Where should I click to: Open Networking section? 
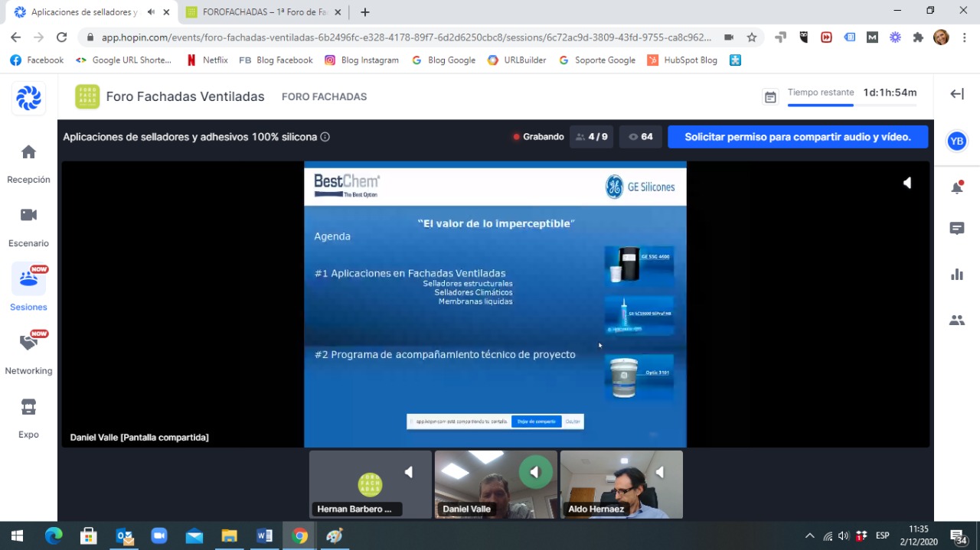point(28,353)
